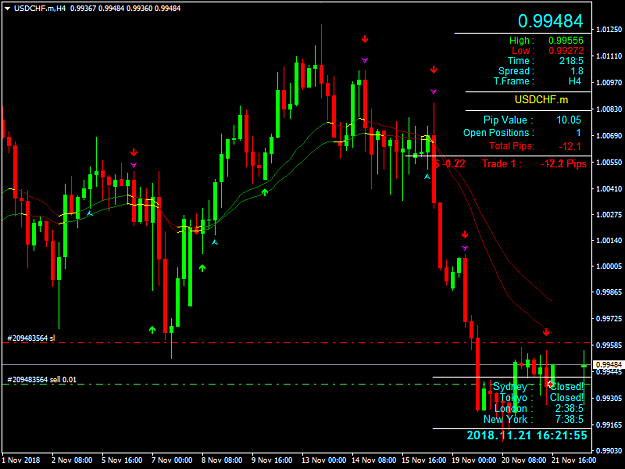Click the yellow USDCHF.m symbol label
Viewport: 625px width, 469px height.
click(541, 100)
